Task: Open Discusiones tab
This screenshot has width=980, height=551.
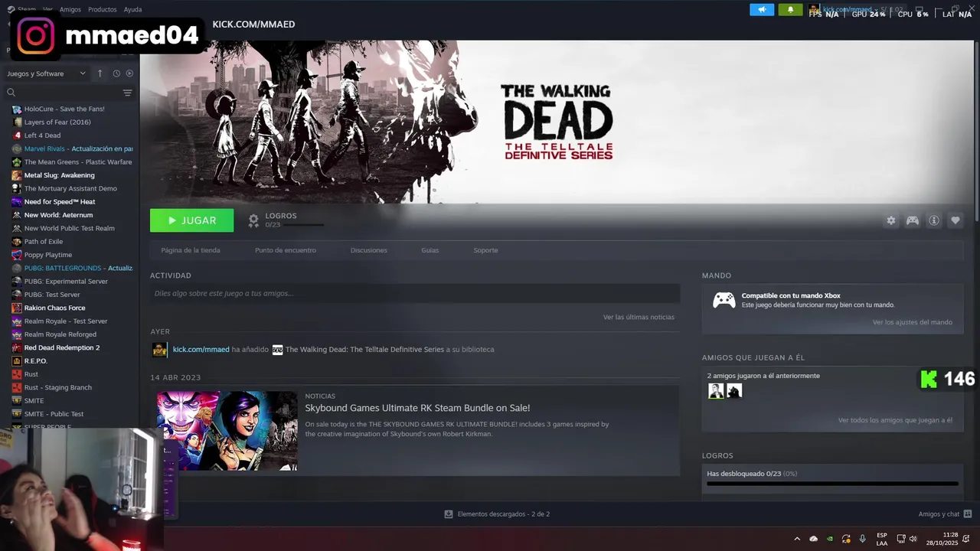Action: 369,250
